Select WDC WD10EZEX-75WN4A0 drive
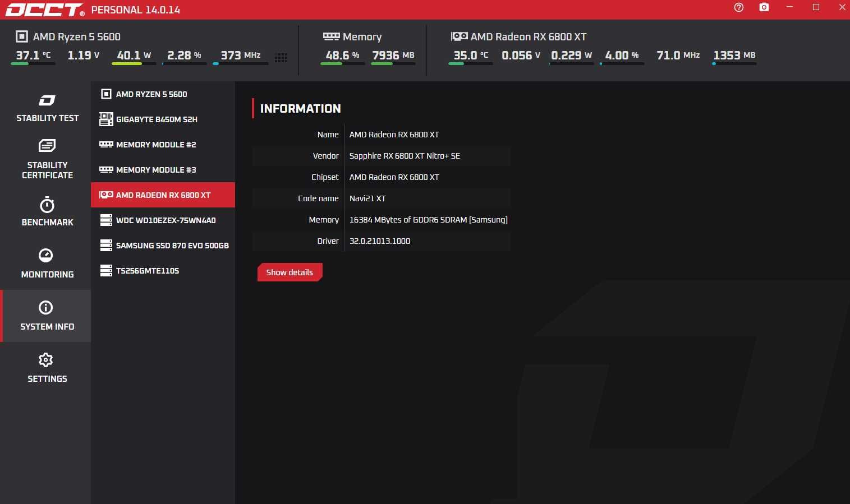The image size is (850, 504). (x=163, y=220)
